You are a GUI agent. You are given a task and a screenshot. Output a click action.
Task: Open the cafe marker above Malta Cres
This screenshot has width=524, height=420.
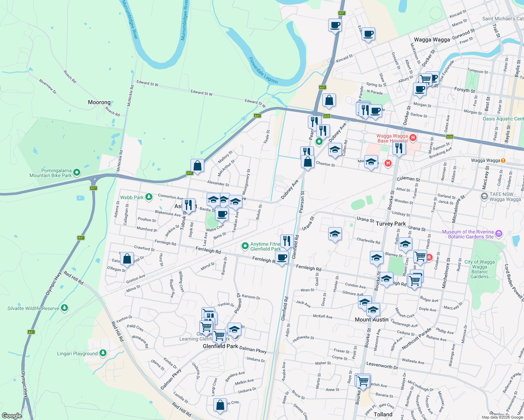pos(222,214)
